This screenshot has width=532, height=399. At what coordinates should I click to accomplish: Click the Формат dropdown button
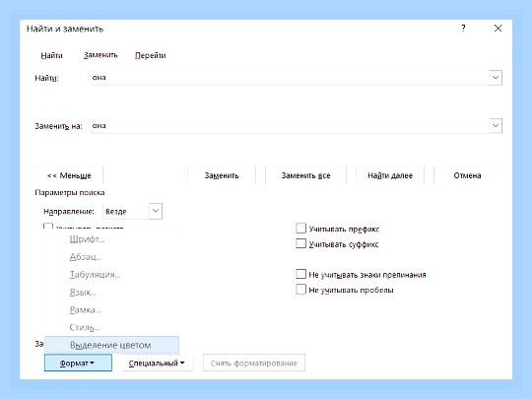[x=78, y=363]
